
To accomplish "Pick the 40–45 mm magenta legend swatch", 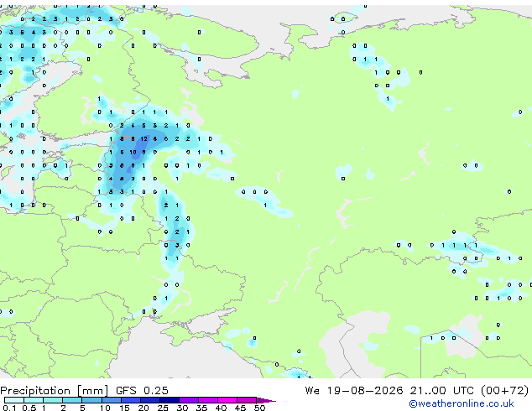I will click(x=227, y=400).
